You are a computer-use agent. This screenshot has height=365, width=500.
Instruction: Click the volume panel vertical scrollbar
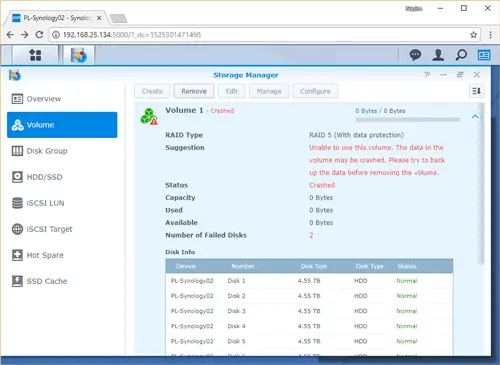(482, 184)
